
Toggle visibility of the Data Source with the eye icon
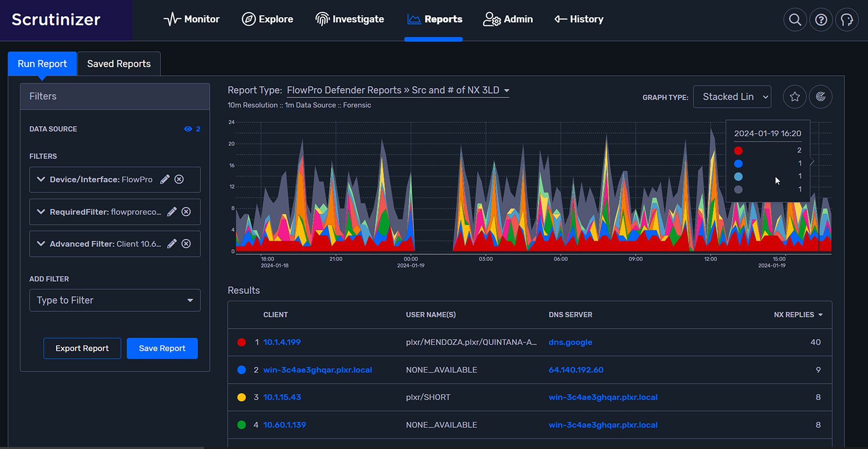[x=188, y=129]
